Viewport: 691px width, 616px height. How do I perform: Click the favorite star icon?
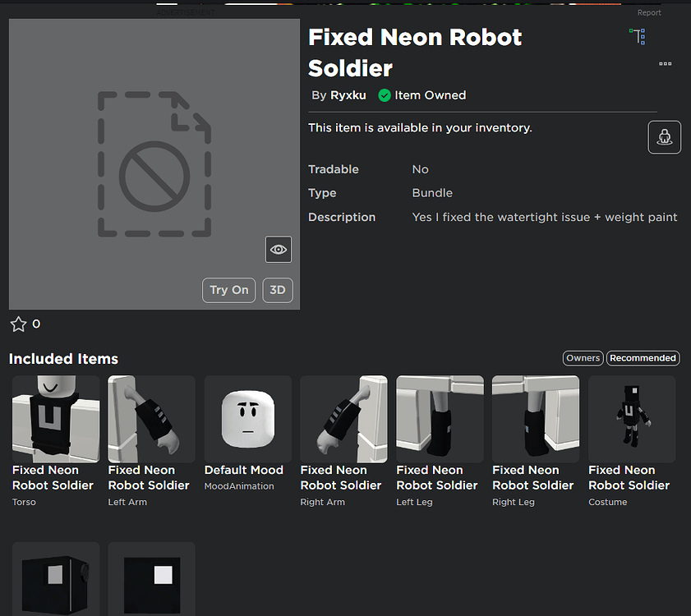(18, 324)
